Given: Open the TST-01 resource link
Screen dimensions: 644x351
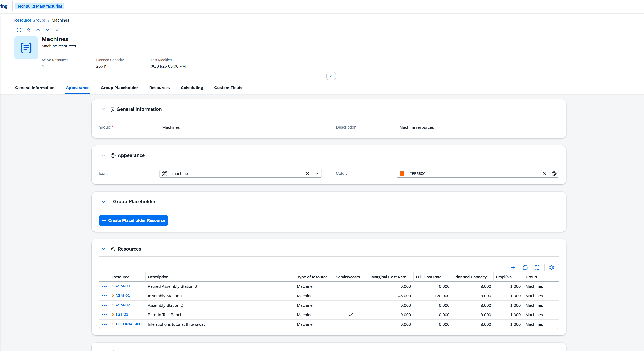Looking at the screenshot, I should [122, 314].
